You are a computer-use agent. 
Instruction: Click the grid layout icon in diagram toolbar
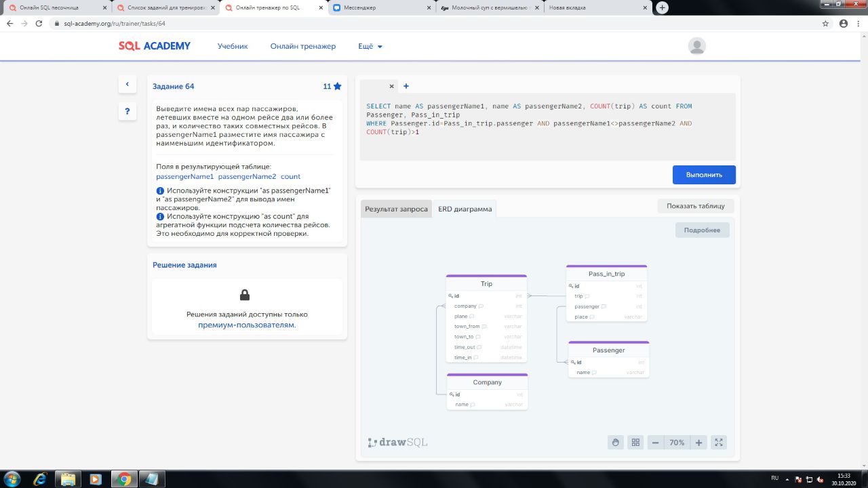pyautogui.click(x=635, y=443)
